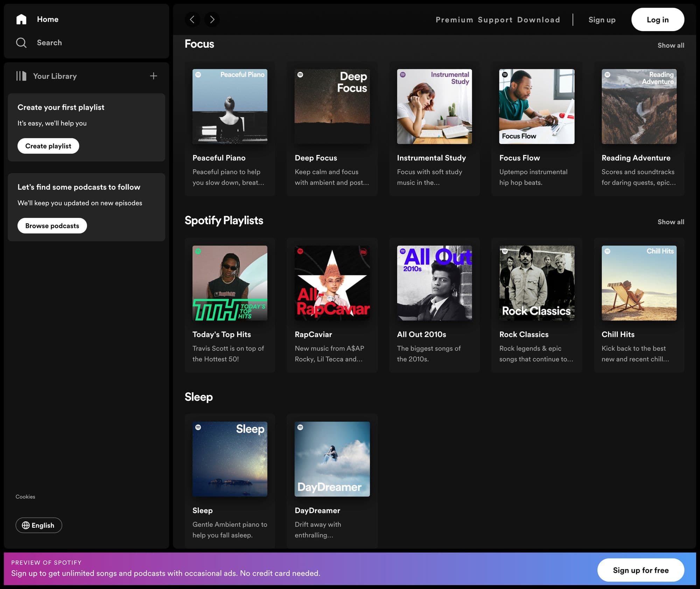This screenshot has width=700, height=589.
Task: Click the Browse podcasts button
Action: pos(52,226)
